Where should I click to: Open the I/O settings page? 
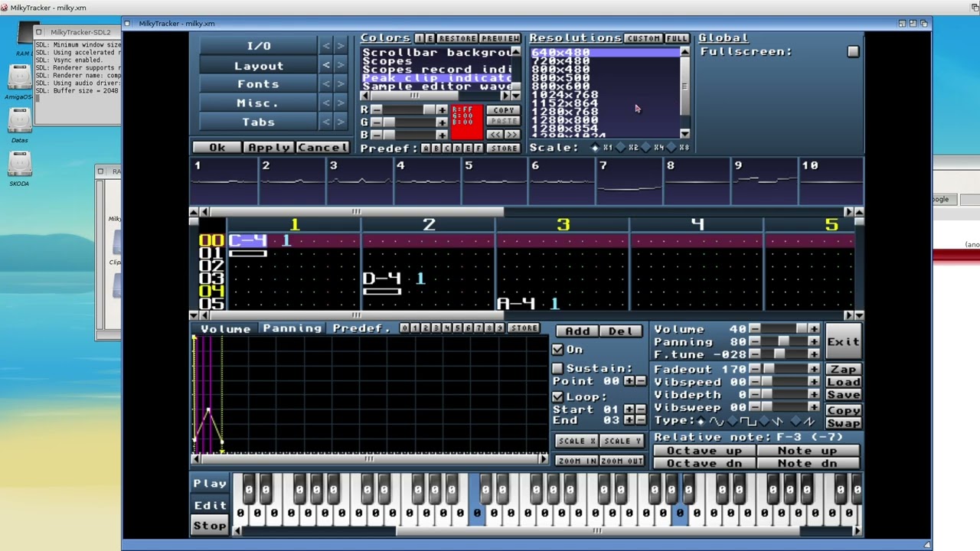coord(259,47)
